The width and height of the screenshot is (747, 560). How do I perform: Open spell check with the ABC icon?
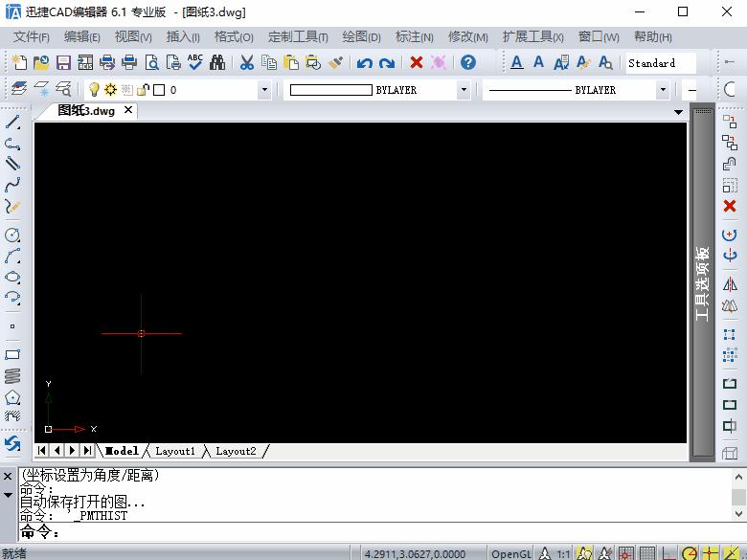tap(195, 63)
